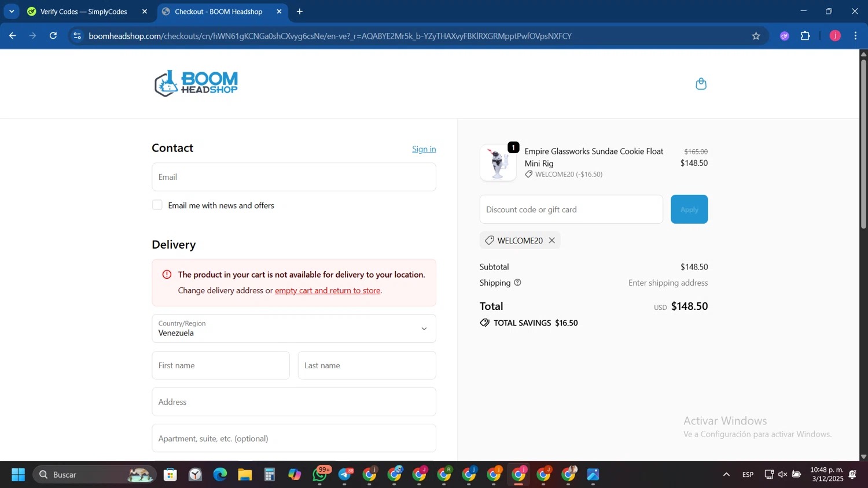Open Chrome three-dot menu

855,36
